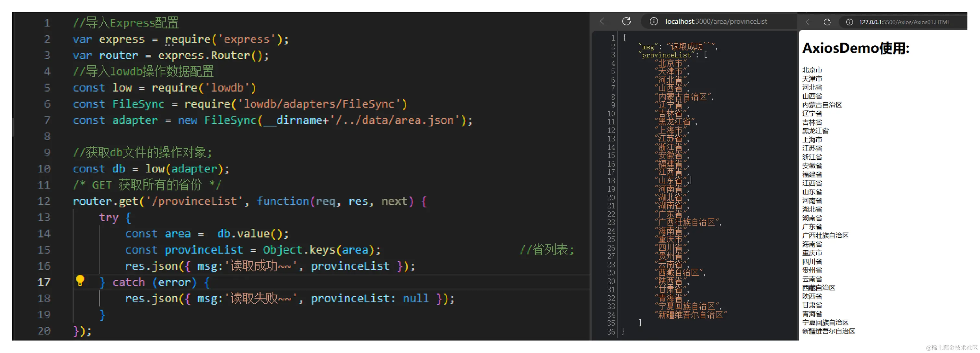The image size is (980, 353).
Task: Reload the Axios01.HTML page
Action: pos(827,22)
